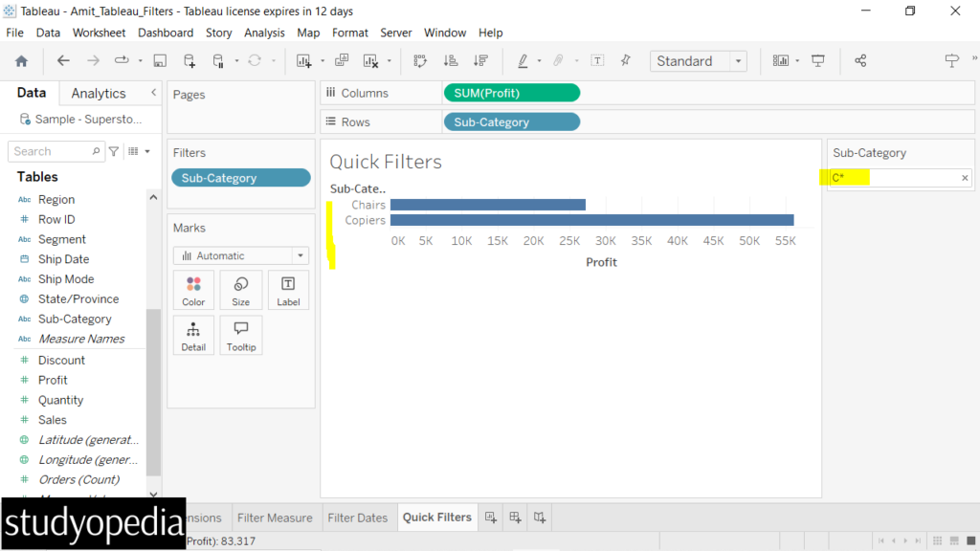Viewport: 980px width, 551px height.
Task: Click the save workbook icon
Action: point(160,60)
